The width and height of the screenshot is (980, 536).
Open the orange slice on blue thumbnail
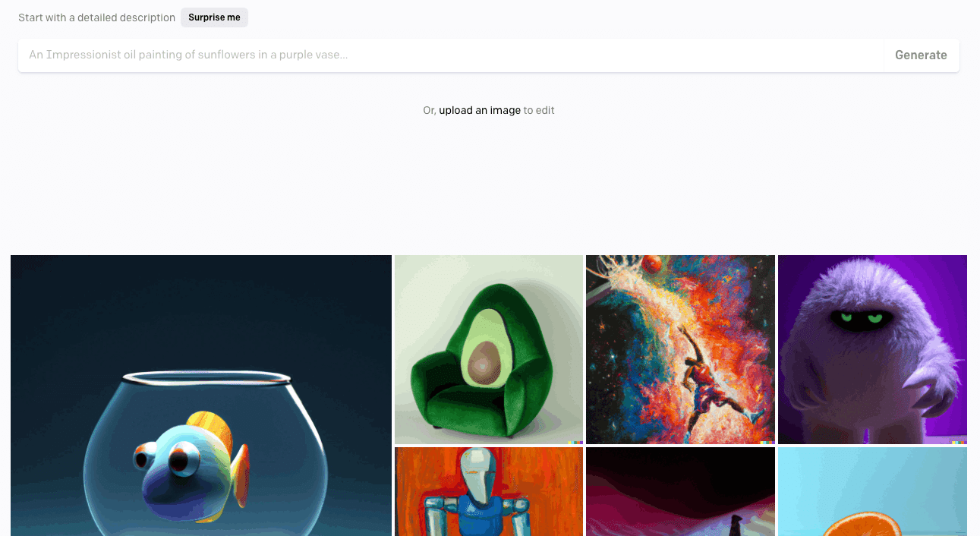pyautogui.click(x=872, y=491)
